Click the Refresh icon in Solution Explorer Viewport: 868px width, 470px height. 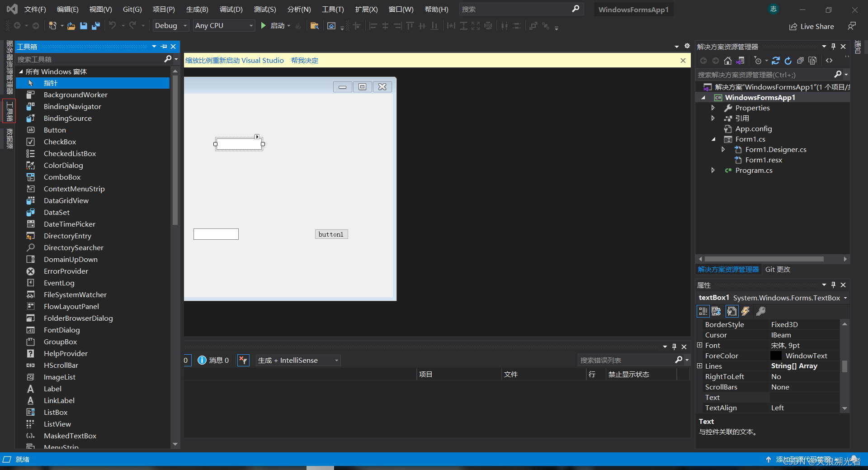click(x=788, y=61)
